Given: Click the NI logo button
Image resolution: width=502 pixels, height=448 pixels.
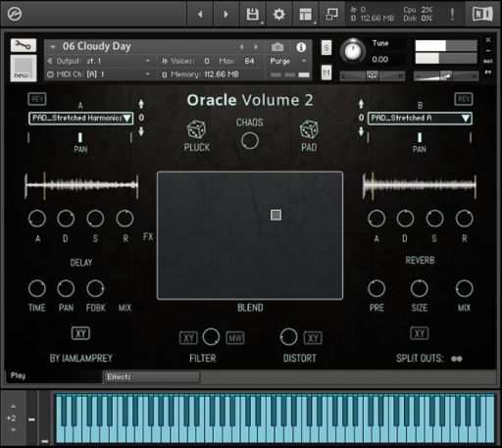Looking at the screenshot, I should 482,14.
